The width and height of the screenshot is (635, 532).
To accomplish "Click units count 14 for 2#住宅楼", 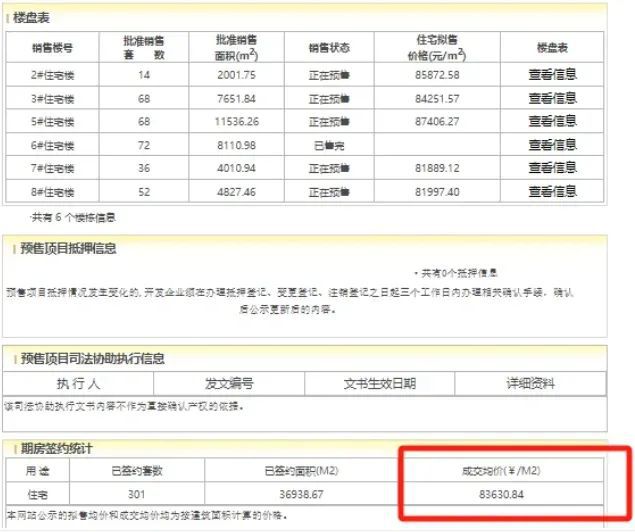I will click(144, 75).
